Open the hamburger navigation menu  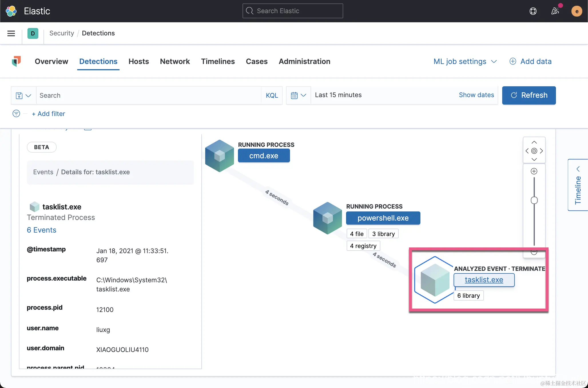pos(11,33)
